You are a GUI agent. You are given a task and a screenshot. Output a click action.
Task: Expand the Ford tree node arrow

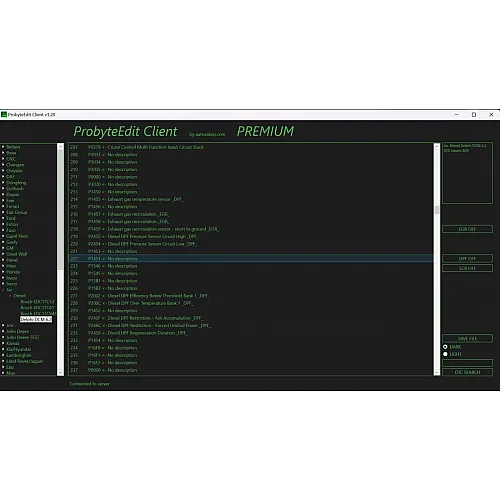point(3,218)
